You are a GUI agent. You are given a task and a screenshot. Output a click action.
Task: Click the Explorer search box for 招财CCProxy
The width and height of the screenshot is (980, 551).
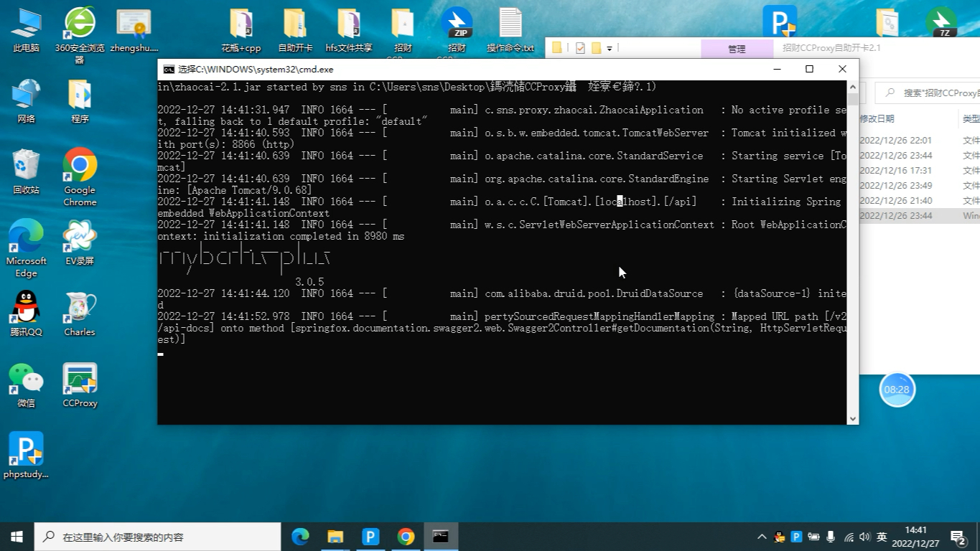929,93
